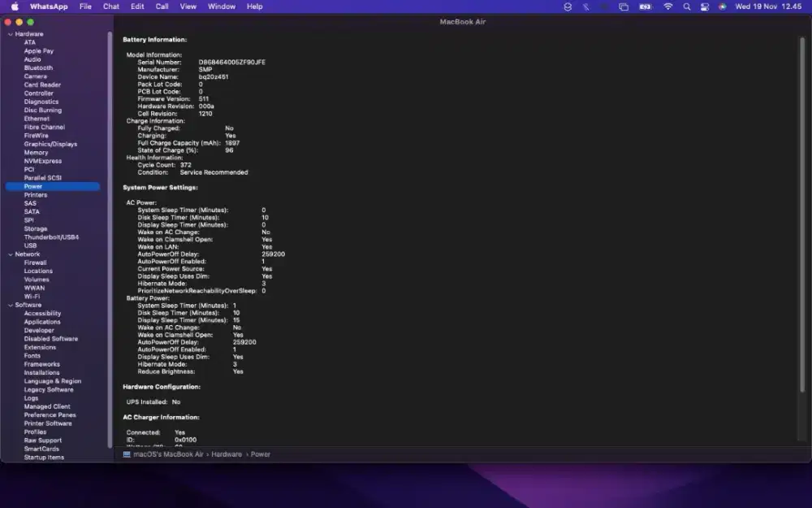Image resolution: width=812 pixels, height=508 pixels.
Task: Click the laptop icon in path bar
Action: click(x=127, y=454)
